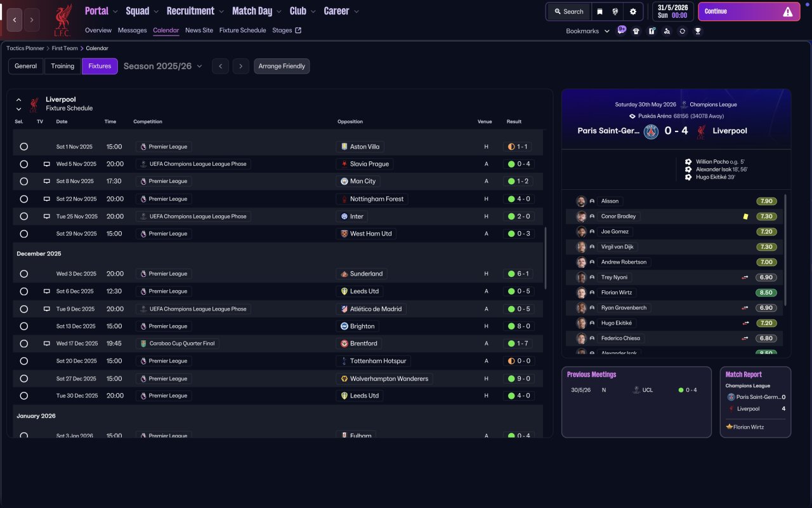Open the Messages sub-menu item

[132, 30]
